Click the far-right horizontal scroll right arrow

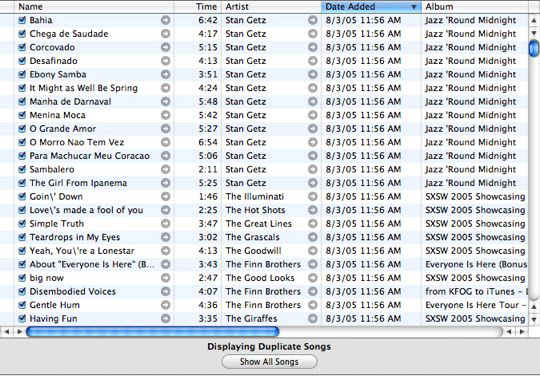pyautogui.click(x=522, y=332)
